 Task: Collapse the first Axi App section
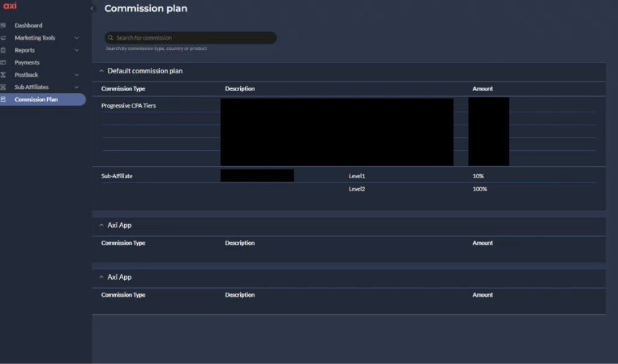[102, 225]
